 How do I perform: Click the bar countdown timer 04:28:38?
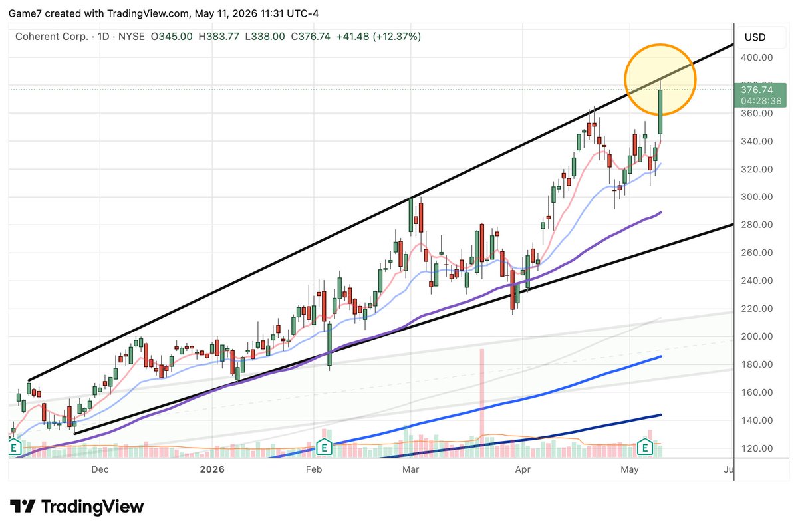(761, 101)
